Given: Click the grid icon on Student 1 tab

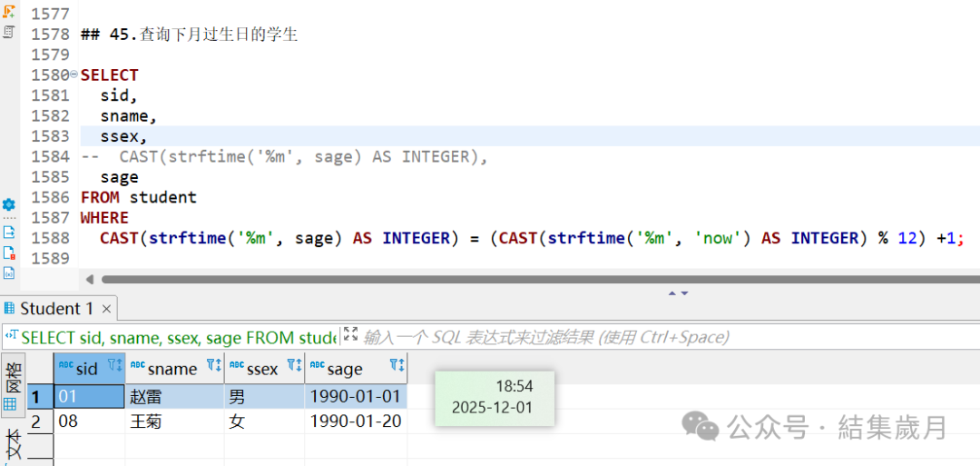Looking at the screenshot, I should pyautogui.click(x=9, y=308).
